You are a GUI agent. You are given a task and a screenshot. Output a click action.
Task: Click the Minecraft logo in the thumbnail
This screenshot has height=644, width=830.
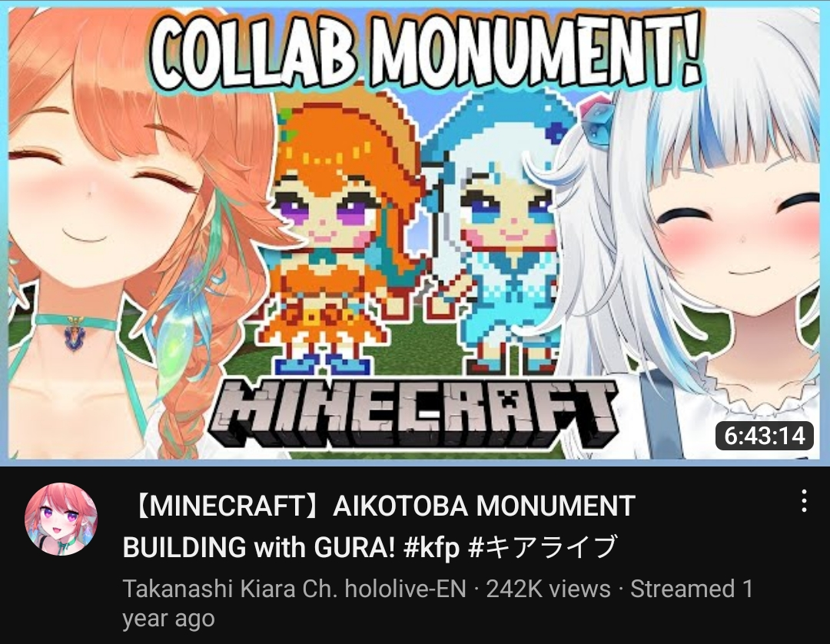[412, 413]
